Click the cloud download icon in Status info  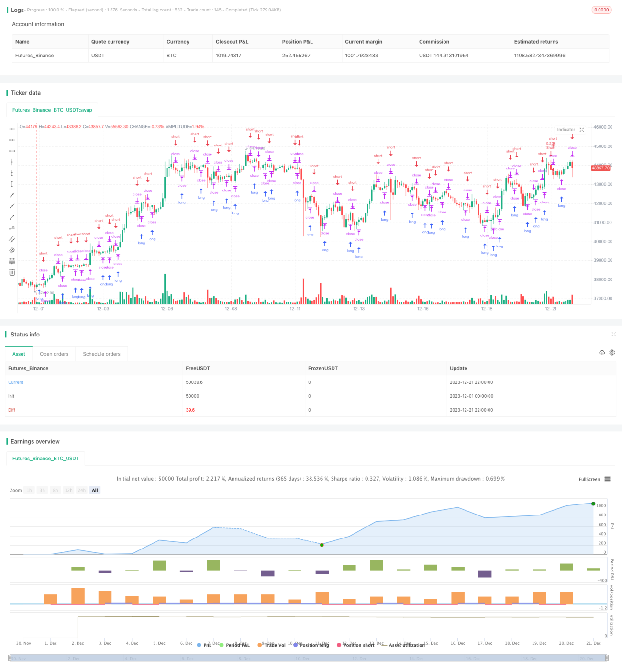[602, 353]
